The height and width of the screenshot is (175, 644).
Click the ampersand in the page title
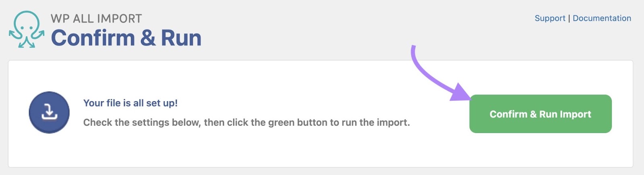148,38
